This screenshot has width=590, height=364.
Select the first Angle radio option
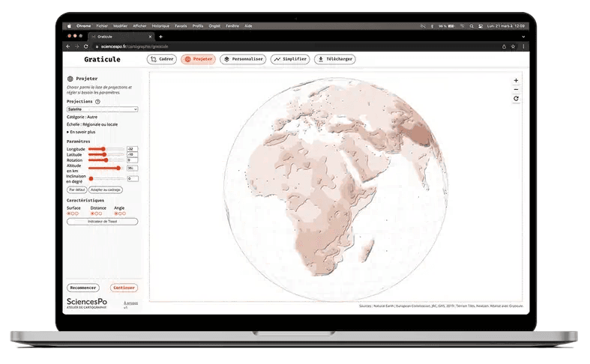(116, 213)
